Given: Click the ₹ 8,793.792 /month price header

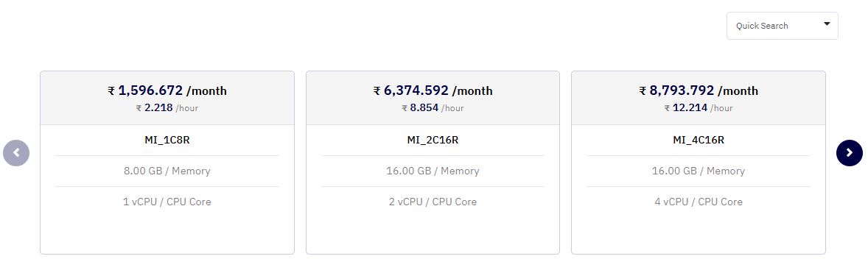Looking at the screenshot, I should [x=698, y=90].
